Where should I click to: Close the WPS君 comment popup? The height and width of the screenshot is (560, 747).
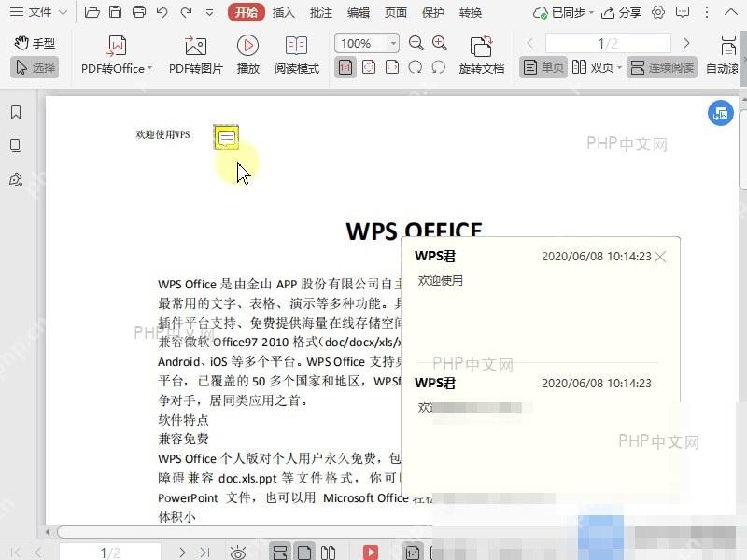point(660,258)
